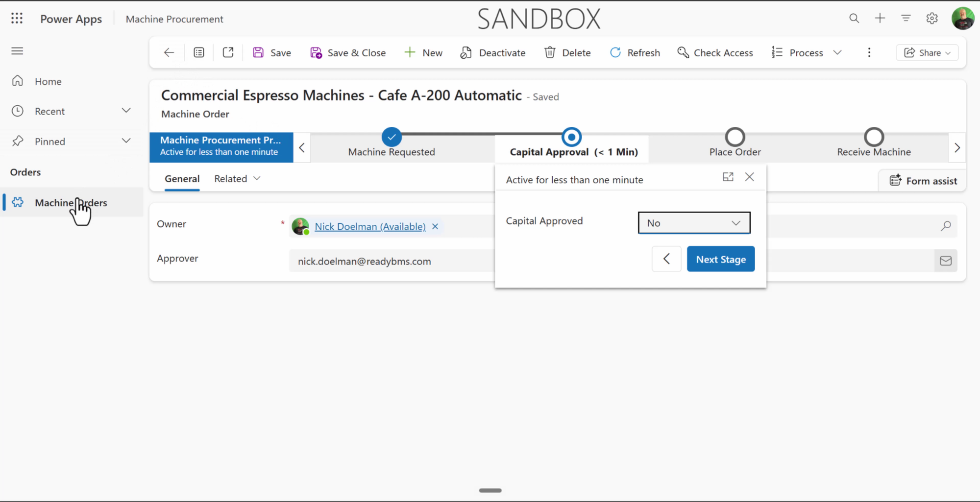Image resolution: width=980 pixels, height=502 pixels.
Task: Click the search magnifier icon in header
Action: pos(854,19)
